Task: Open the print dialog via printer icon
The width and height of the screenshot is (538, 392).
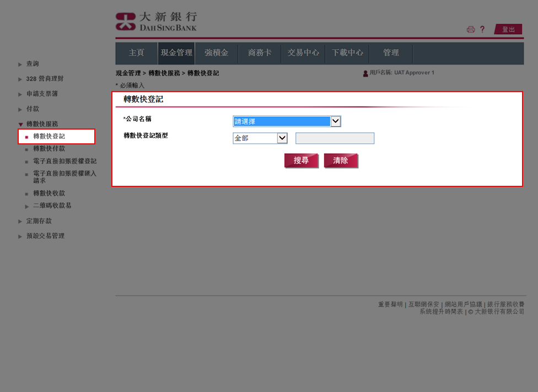Action: click(470, 29)
